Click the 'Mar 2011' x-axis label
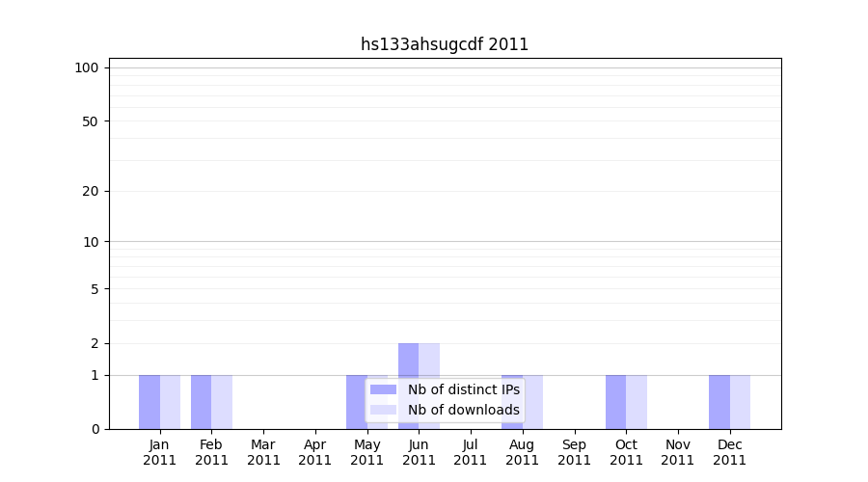The width and height of the screenshot is (868, 482). coord(263,452)
